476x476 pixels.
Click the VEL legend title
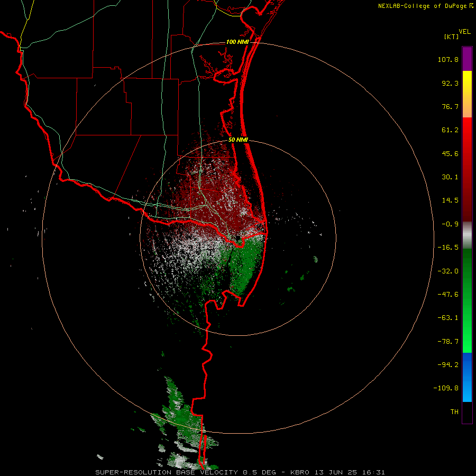pos(465,31)
